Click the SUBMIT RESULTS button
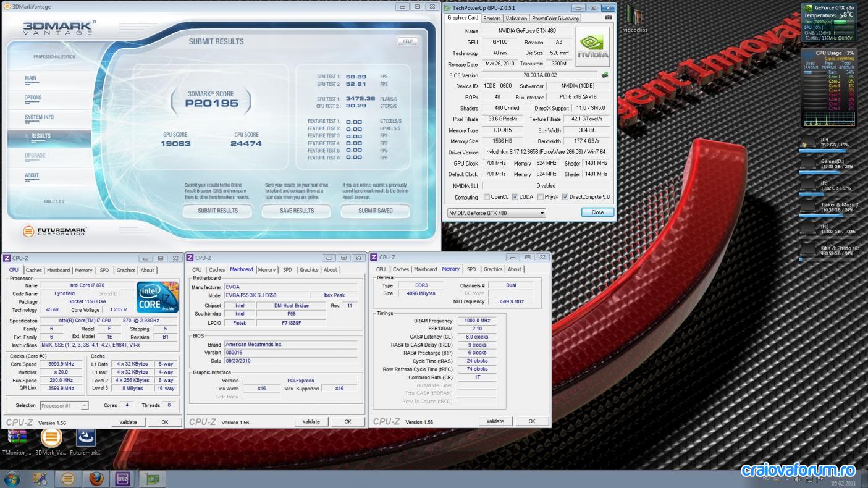This screenshot has width=868, height=488. (217, 211)
